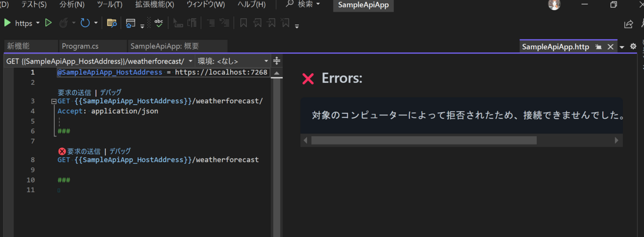Screen dimensions: 644x237
Task: Click the error panel scroll left arrow
Action: tap(305, 140)
